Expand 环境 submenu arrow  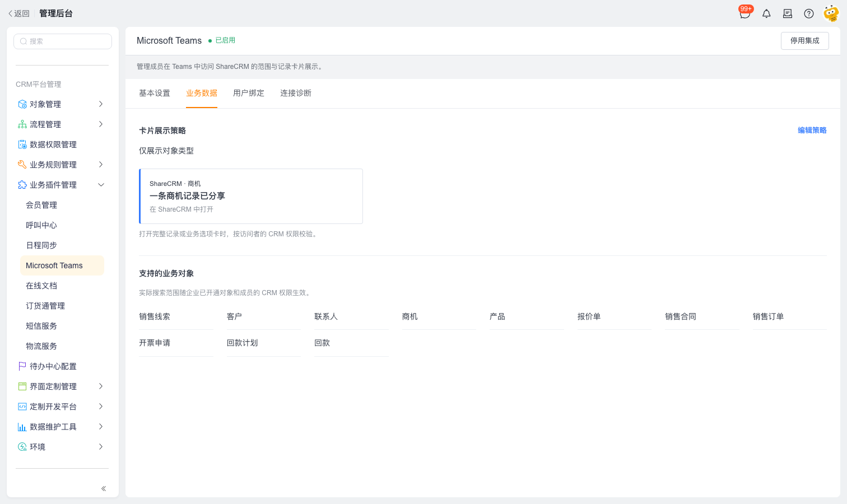101,447
